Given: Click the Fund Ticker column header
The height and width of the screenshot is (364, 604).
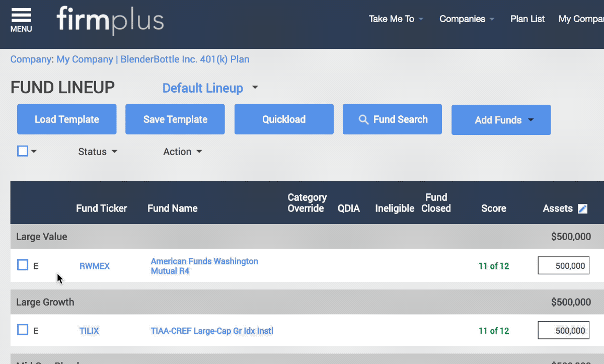Looking at the screenshot, I should (x=102, y=208).
